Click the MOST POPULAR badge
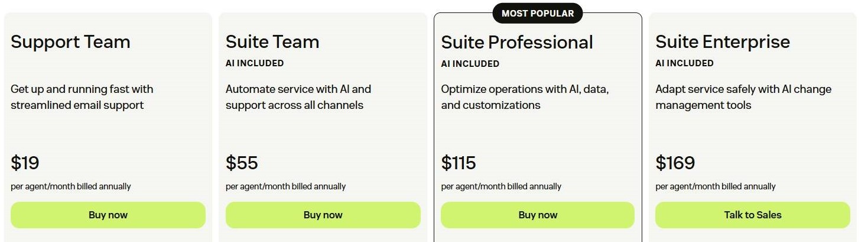 coord(538,13)
